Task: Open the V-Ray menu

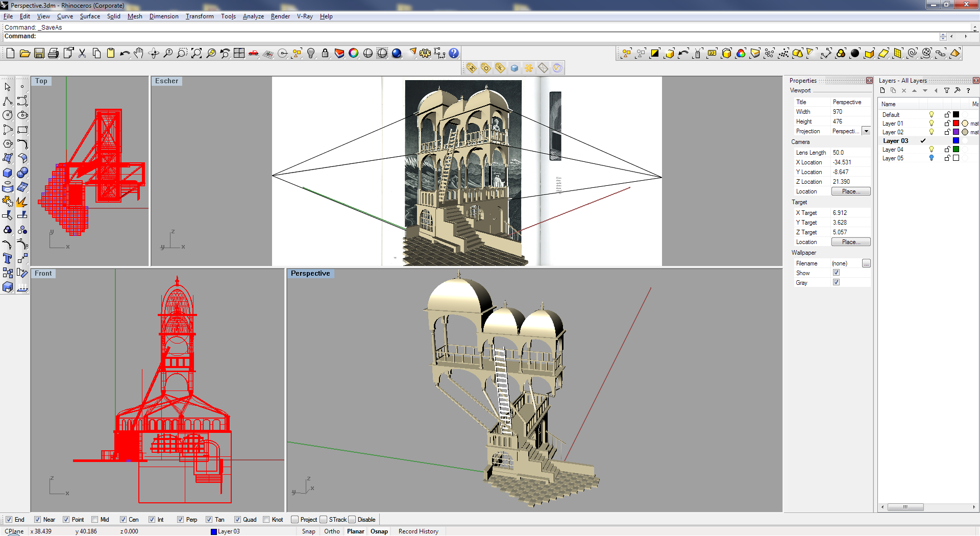Action: coord(305,16)
